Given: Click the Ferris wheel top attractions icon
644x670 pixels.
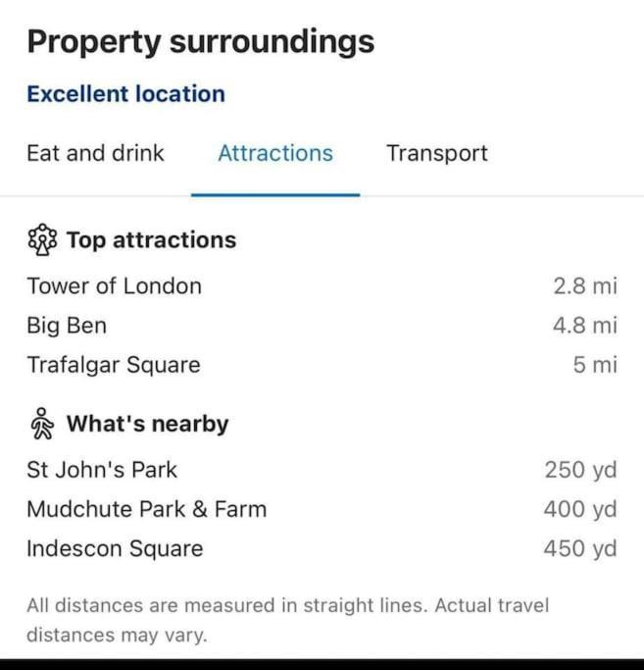Looking at the screenshot, I should click(42, 239).
